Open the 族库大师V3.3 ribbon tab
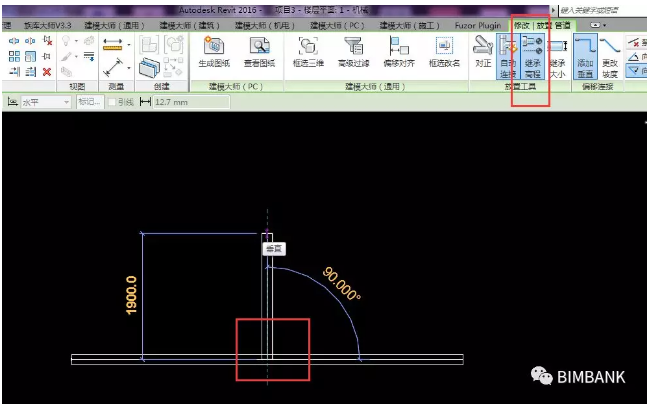 click(x=47, y=25)
